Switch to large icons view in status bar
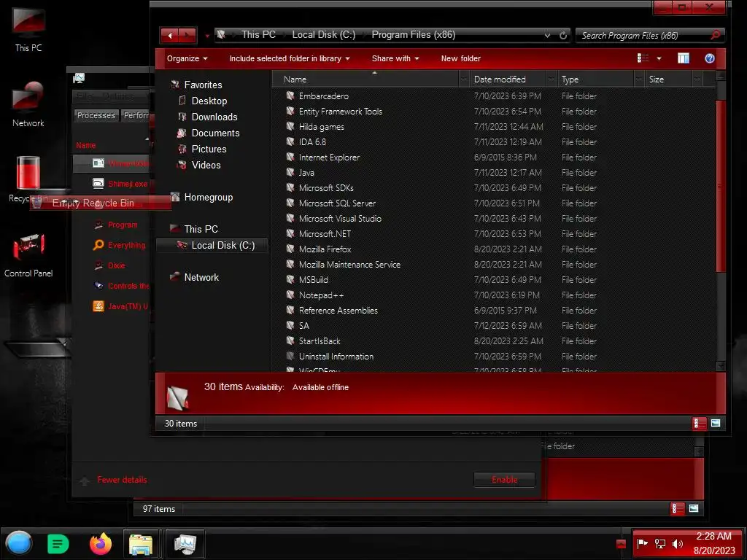747x560 pixels. [x=716, y=423]
